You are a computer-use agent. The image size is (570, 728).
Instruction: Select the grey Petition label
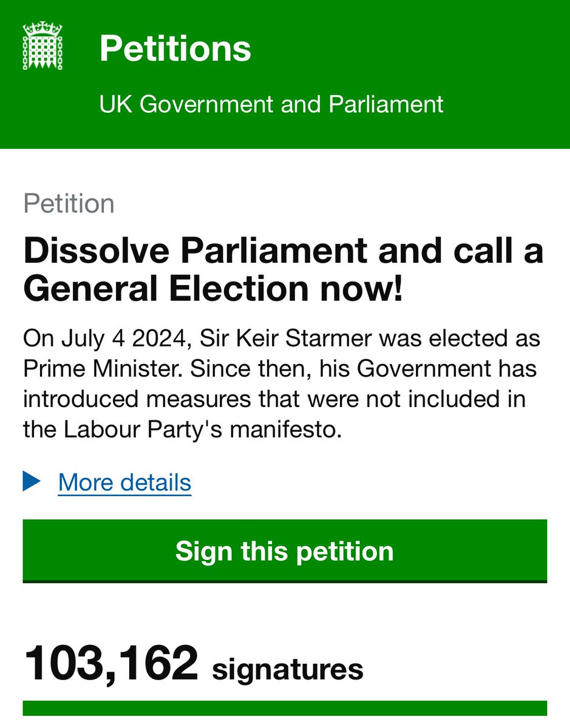coord(69,204)
